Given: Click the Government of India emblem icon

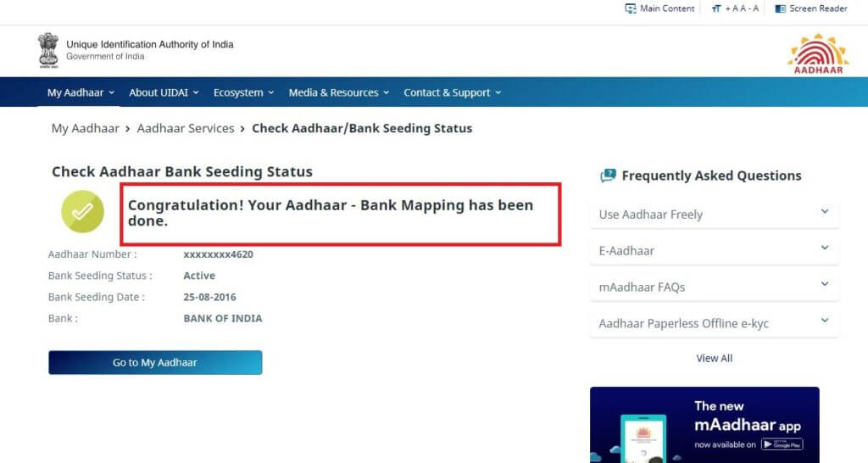Looking at the screenshot, I should point(48,50).
